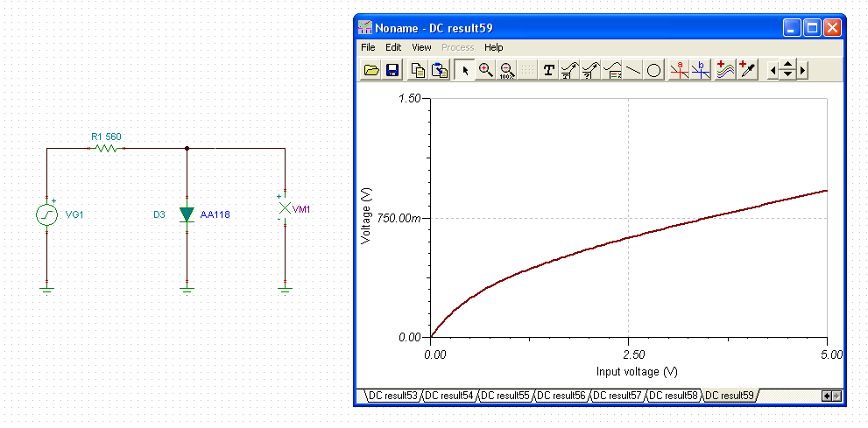Click the right arrow pan button
The height and width of the screenshot is (428, 868).
801,71
